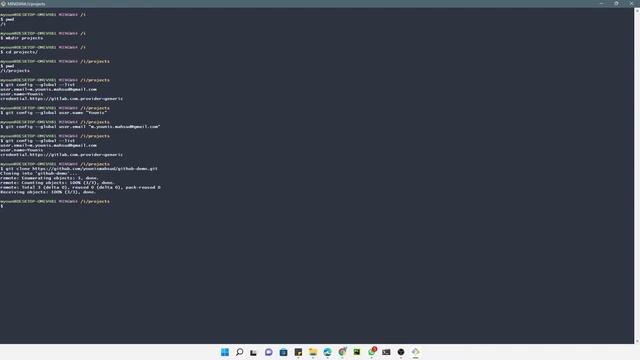
Task: Click the "mkdir projects" command line
Action: pyautogui.click(x=22, y=38)
